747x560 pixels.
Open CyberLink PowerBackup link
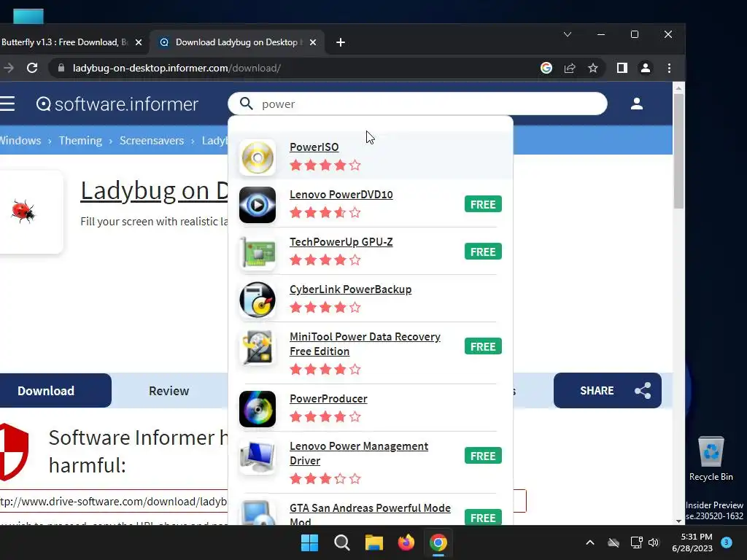click(351, 289)
